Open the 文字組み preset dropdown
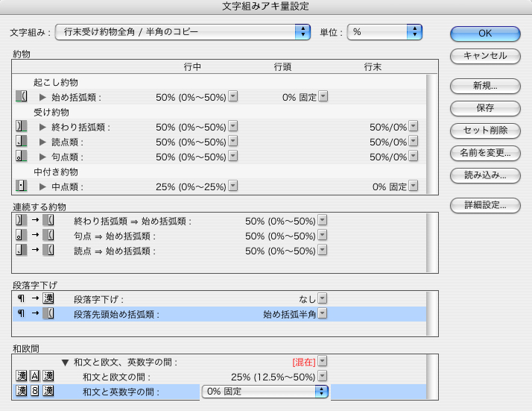 point(183,32)
